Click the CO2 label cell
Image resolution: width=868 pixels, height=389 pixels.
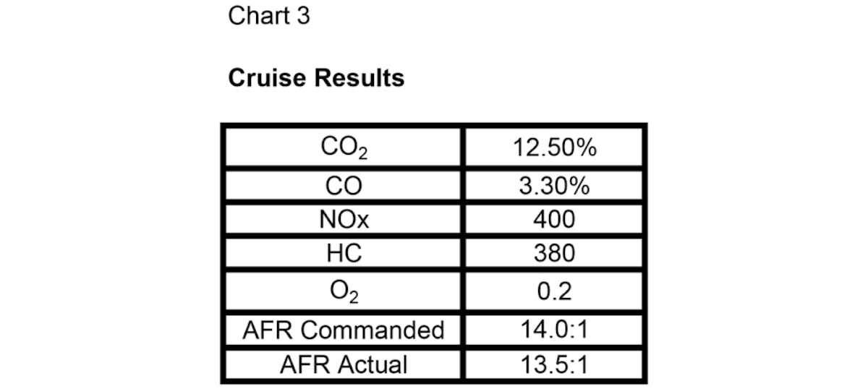pyautogui.click(x=344, y=148)
